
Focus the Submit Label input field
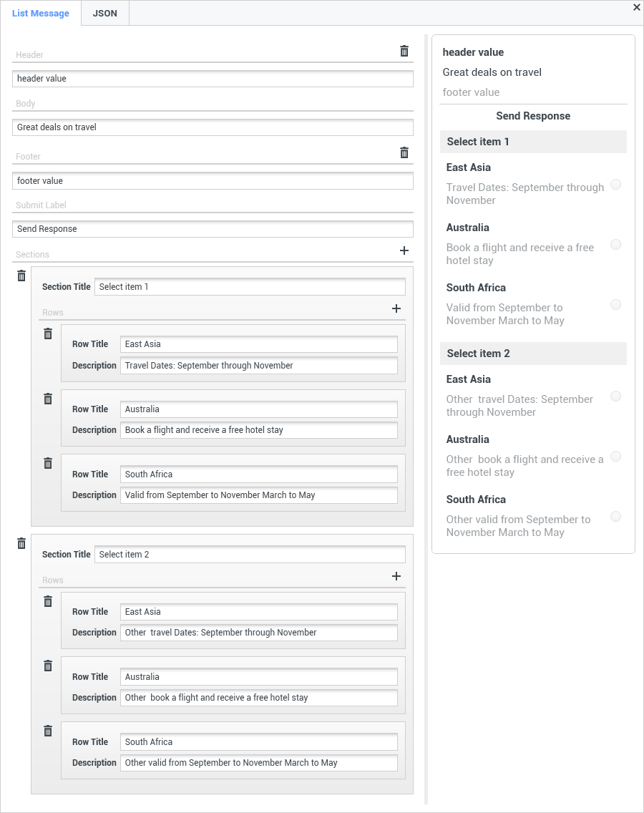tap(213, 229)
